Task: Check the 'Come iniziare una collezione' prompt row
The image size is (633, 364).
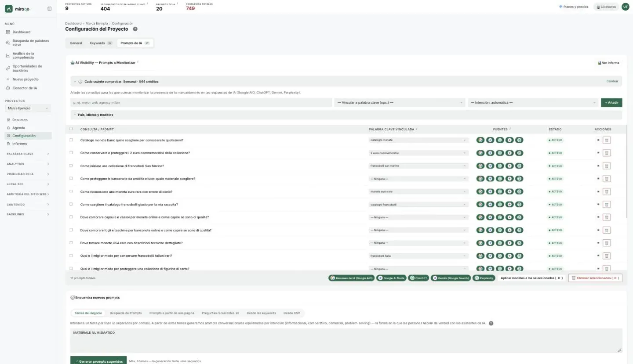Action: tap(71, 166)
